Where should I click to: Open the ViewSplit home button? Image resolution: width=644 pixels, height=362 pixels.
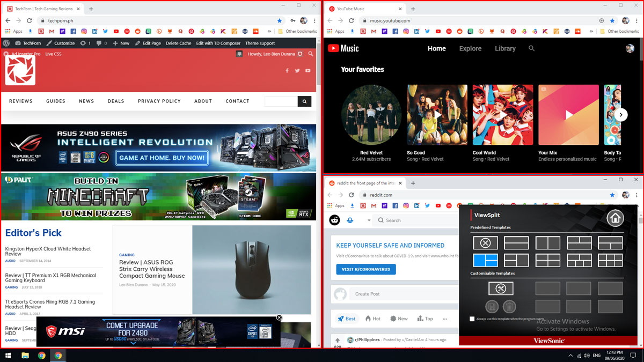615,218
